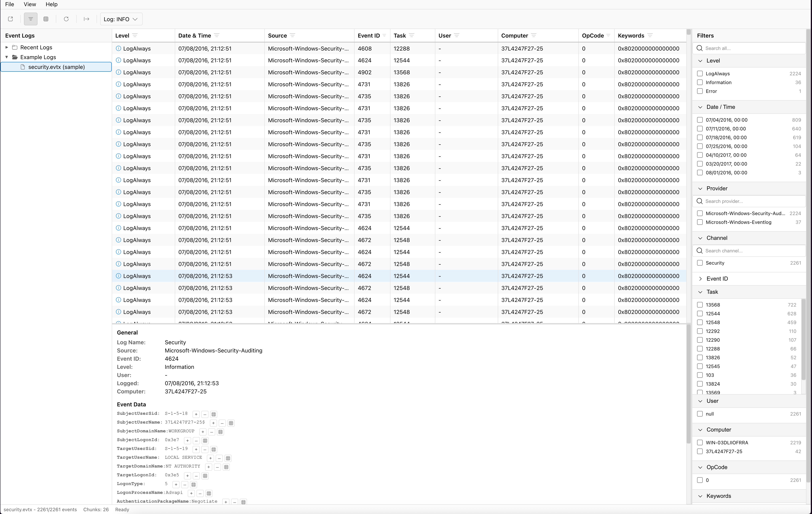Expand the Recent Logs tree folder
Viewport: 812px width, 514px height.
click(x=7, y=47)
